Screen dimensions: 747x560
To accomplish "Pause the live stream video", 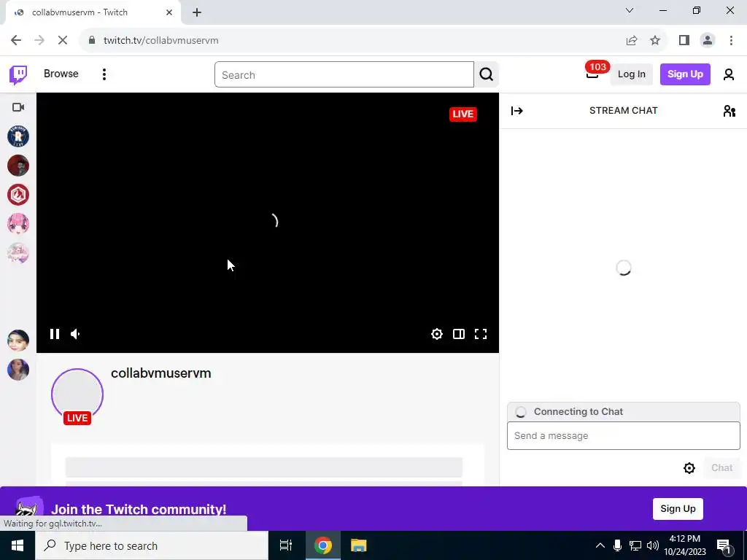I will click(x=54, y=334).
